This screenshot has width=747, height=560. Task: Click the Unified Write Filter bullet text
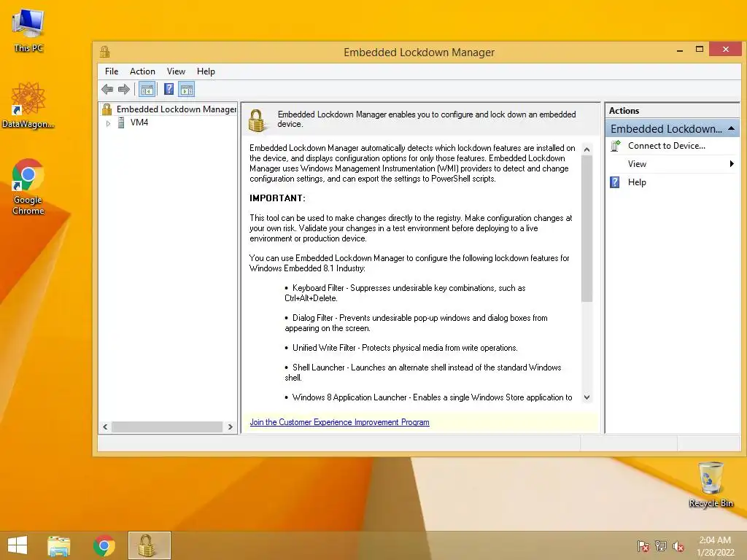point(401,348)
